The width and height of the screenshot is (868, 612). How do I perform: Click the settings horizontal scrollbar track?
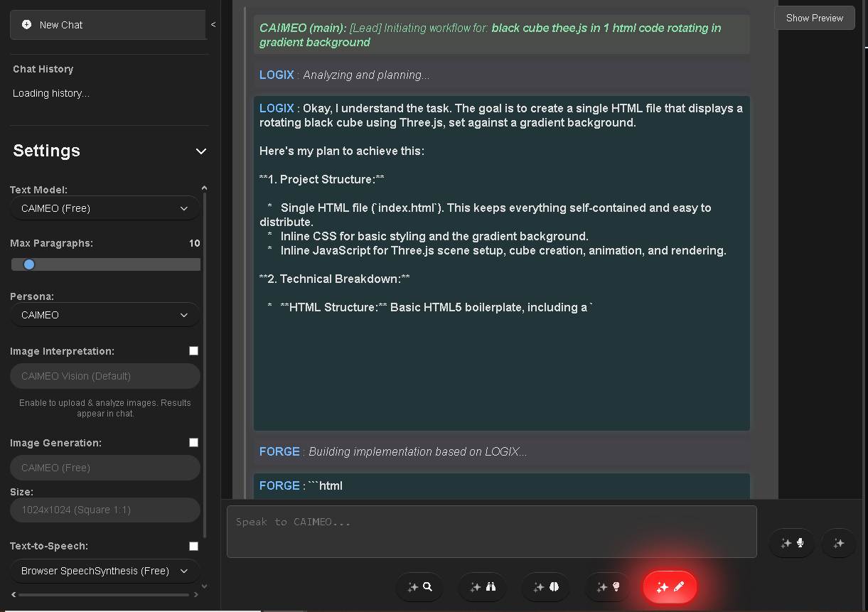tap(104, 594)
